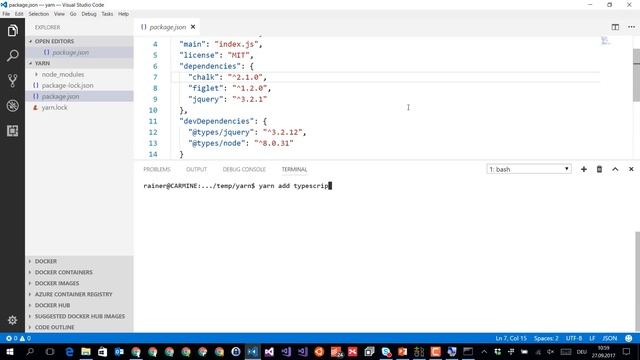The image size is (640, 360).
Task: Expand the Code Outline section
Action: pyautogui.click(x=79, y=327)
